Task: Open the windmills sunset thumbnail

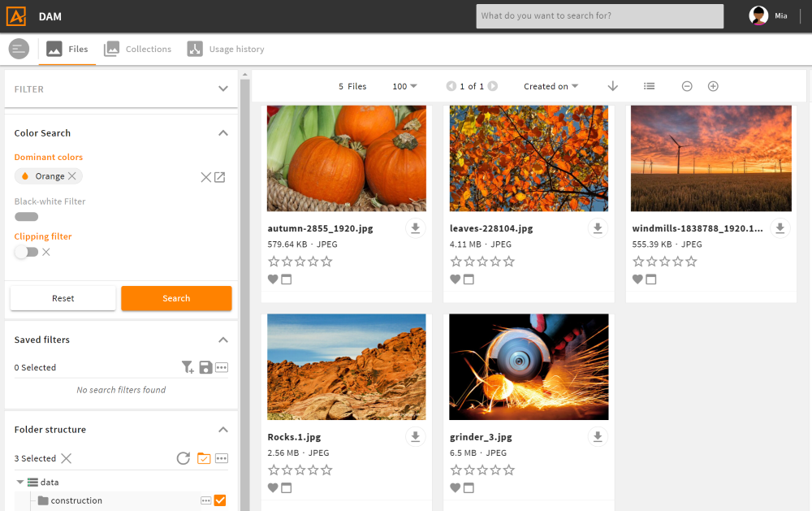Action: click(x=711, y=158)
